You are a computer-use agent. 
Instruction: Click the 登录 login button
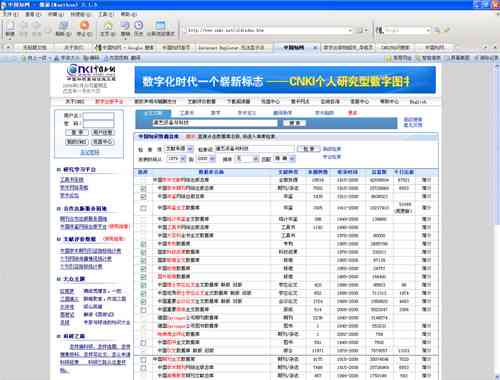[x=77, y=133]
